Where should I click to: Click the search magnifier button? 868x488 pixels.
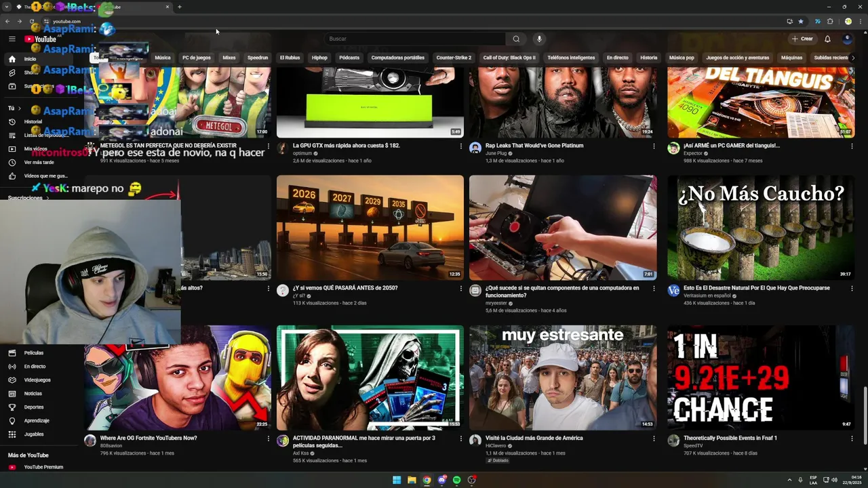point(516,39)
